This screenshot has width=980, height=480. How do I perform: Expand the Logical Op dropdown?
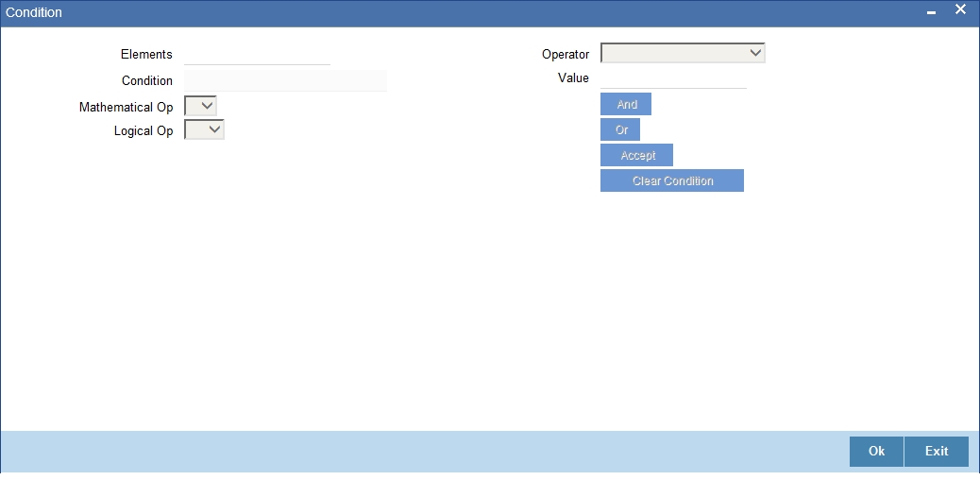pyautogui.click(x=204, y=129)
